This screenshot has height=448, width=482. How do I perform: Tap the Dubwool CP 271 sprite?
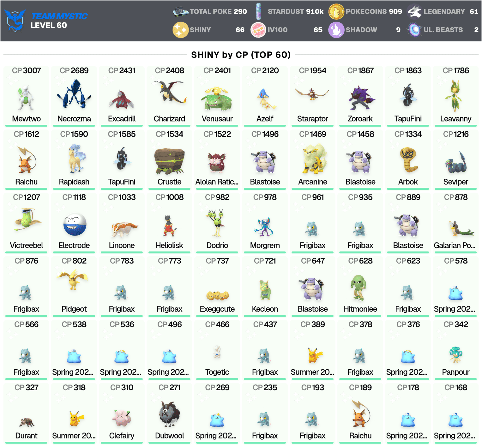point(170,414)
